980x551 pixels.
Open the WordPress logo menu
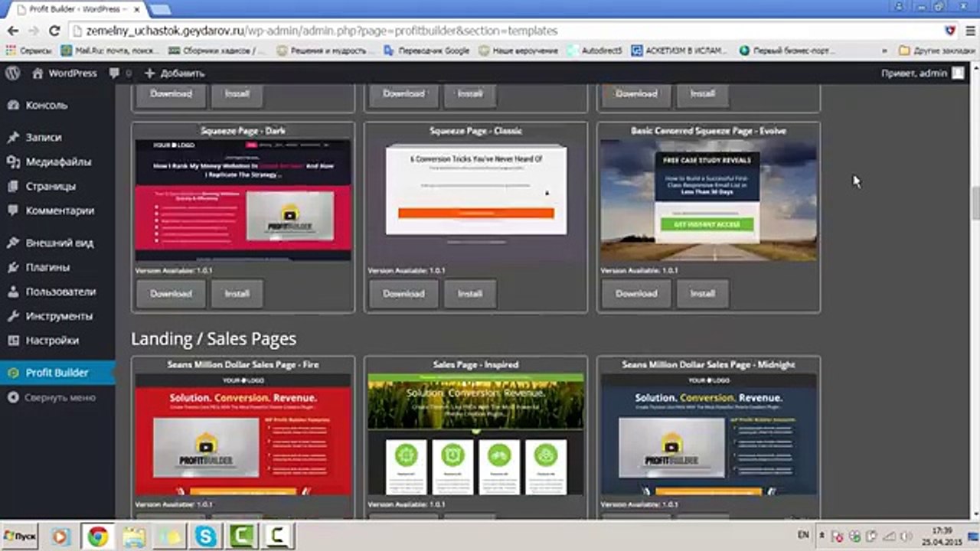point(12,73)
